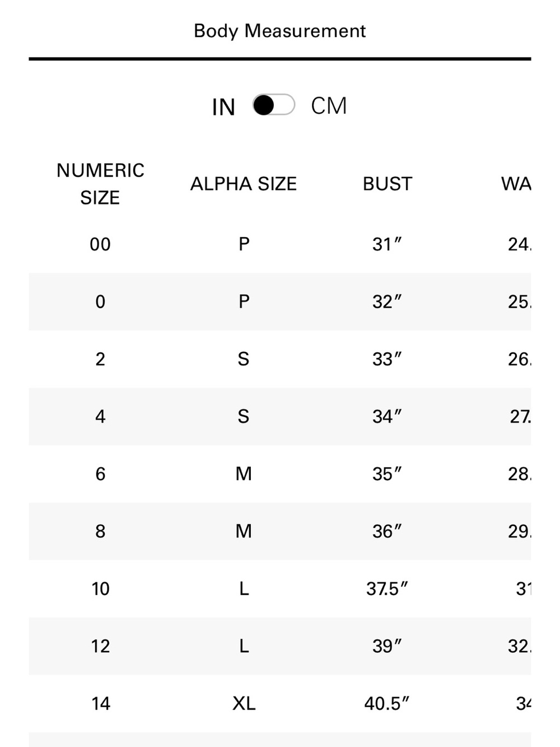Click the NUMERIC SIZE column header

[x=100, y=184]
